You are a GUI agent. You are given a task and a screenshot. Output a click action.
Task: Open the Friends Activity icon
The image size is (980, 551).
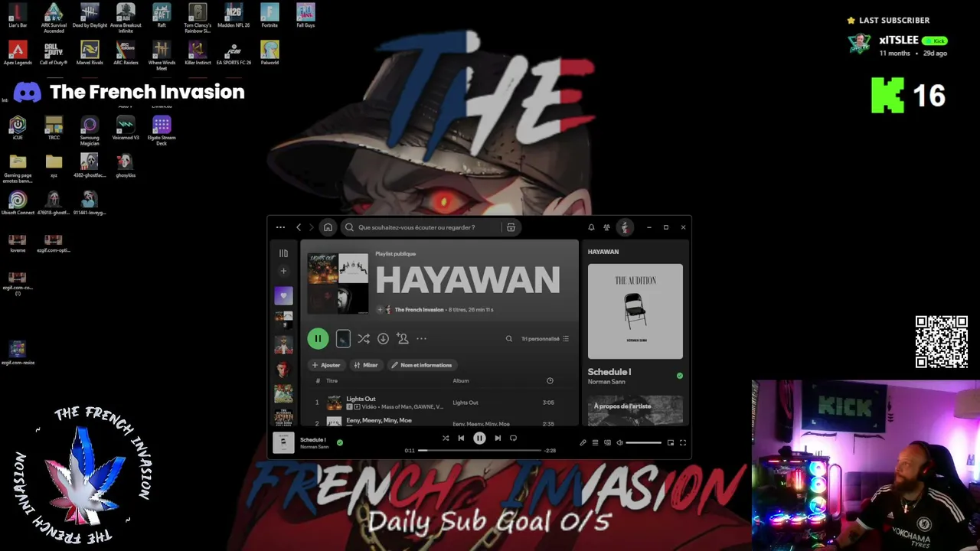(606, 227)
